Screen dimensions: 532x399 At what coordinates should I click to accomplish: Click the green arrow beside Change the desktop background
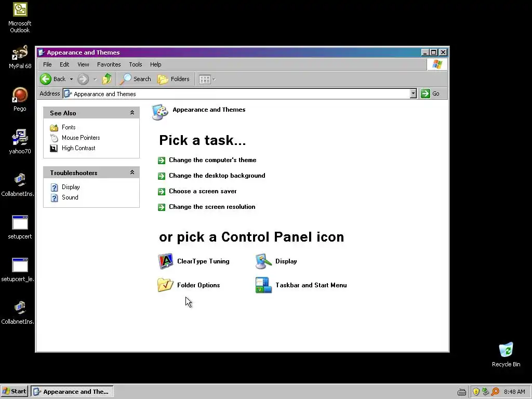(x=162, y=176)
